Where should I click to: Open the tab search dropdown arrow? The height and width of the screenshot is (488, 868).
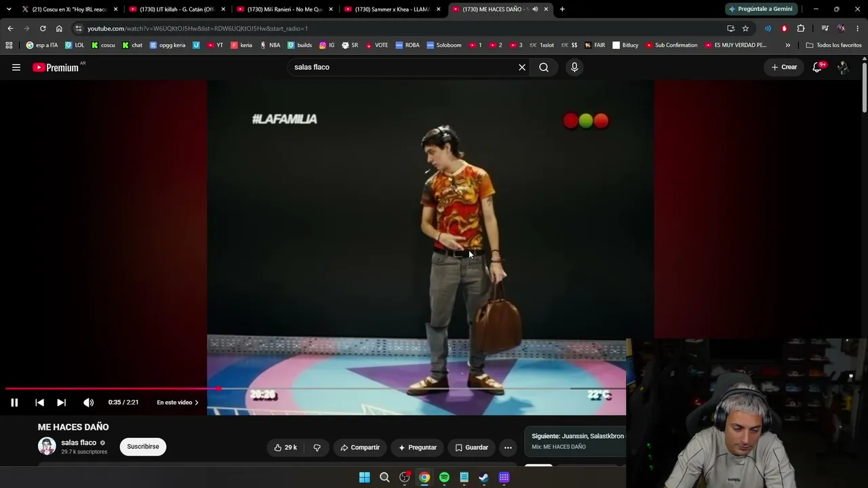(8, 9)
